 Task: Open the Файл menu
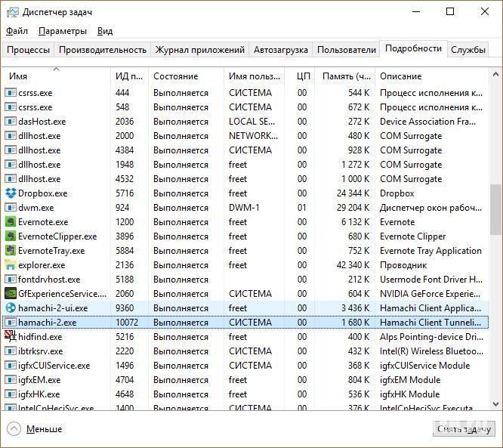click(x=17, y=31)
